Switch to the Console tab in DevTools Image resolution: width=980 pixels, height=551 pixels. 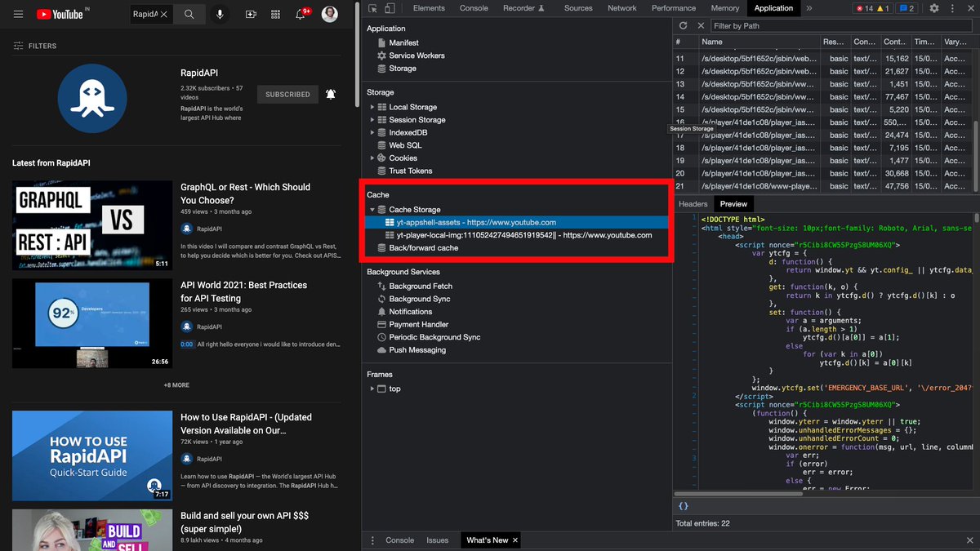tap(474, 8)
